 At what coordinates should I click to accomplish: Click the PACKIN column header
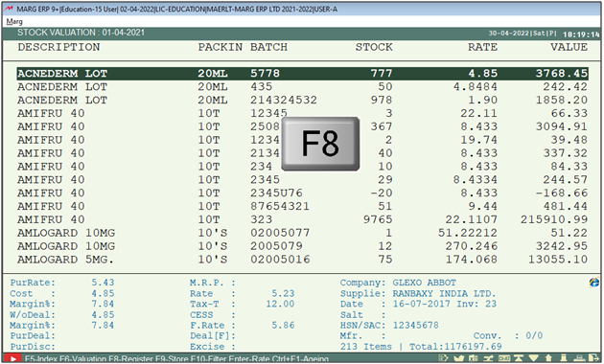click(x=220, y=47)
